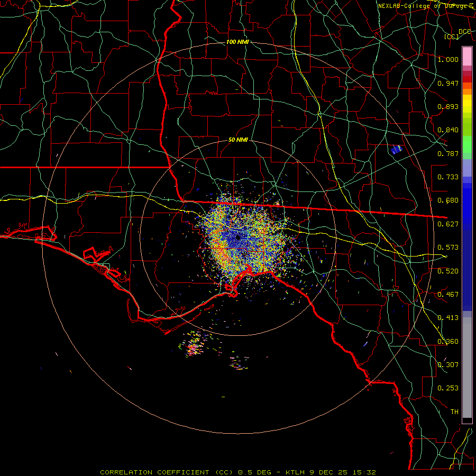The height and width of the screenshot is (476, 476).
Task: Click the 0.520 scale value
Action: click(x=448, y=271)
